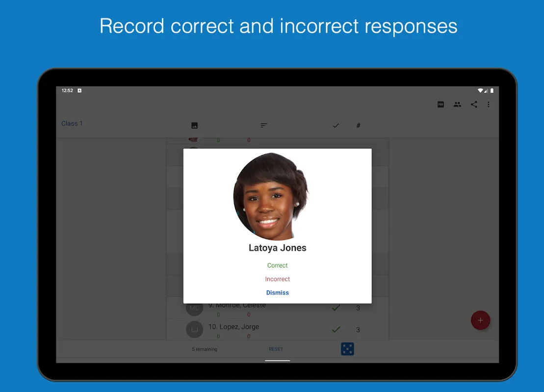Mark Latoya Jones as Incorrect
544x392 pixels.
277,279
